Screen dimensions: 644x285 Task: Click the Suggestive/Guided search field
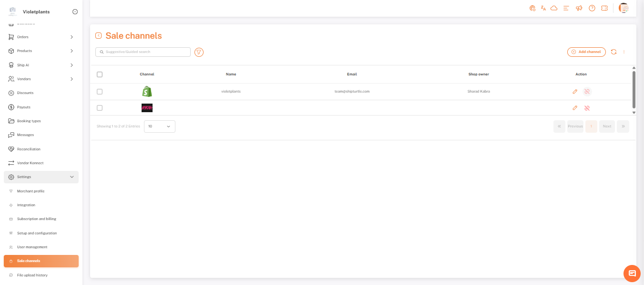(143, 52)
